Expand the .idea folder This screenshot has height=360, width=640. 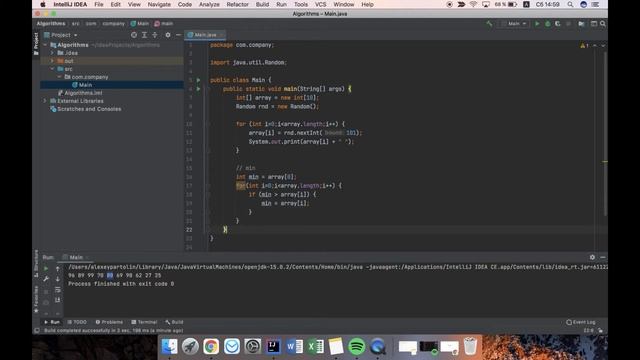click(x=52, y=53)
